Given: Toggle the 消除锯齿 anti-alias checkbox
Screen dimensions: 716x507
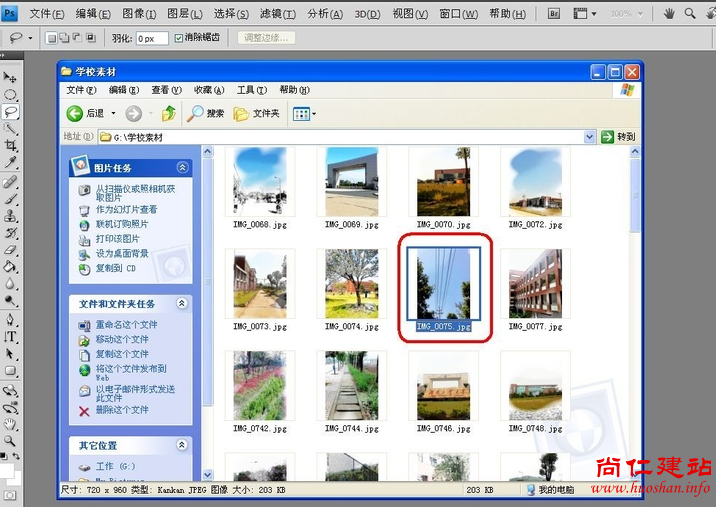Looking at the screenshot, I should pos(179,38).
